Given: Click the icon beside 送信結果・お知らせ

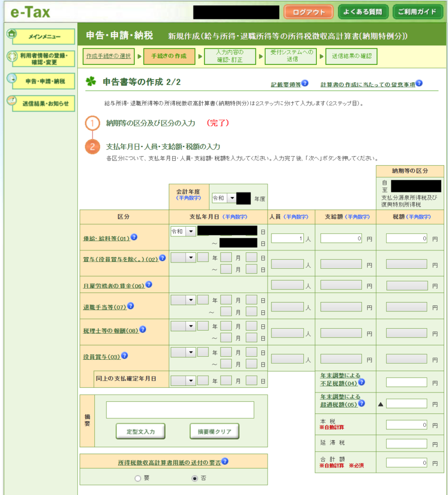Looking at the screenshot, I should tap(12, 100).
